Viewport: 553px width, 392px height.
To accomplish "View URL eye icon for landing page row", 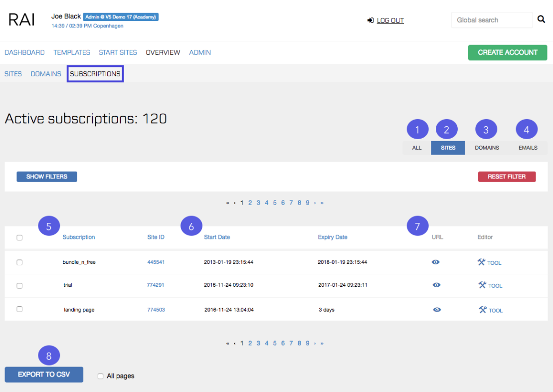I will (x=437, y=310).
